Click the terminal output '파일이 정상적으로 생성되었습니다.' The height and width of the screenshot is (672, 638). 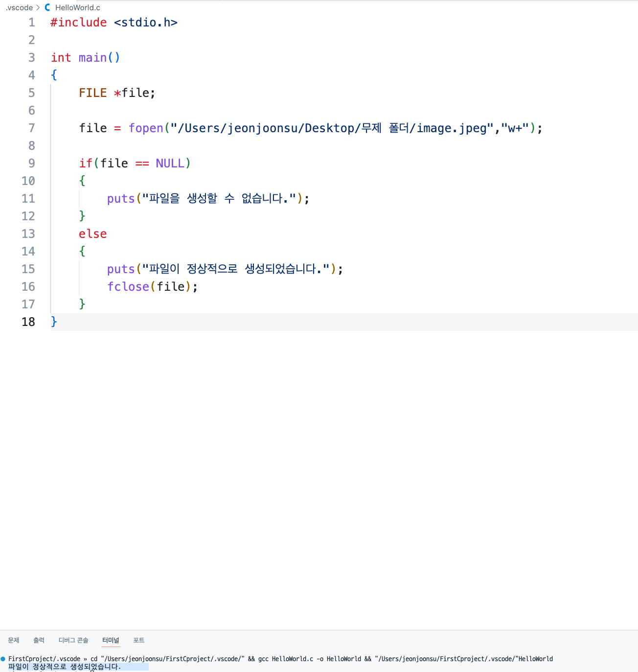point(65,667)
